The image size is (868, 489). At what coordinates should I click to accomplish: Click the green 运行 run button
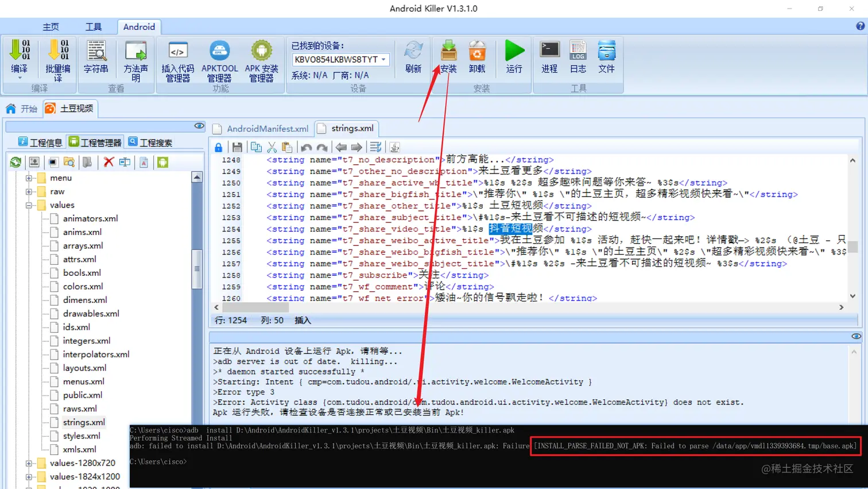[514, 56]
